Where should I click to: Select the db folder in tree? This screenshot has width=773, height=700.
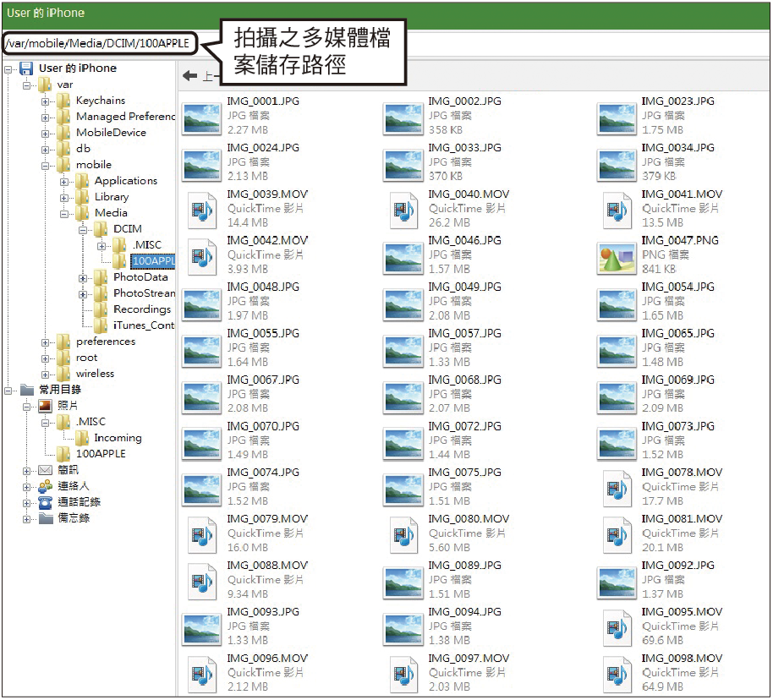tap(83, 149)
